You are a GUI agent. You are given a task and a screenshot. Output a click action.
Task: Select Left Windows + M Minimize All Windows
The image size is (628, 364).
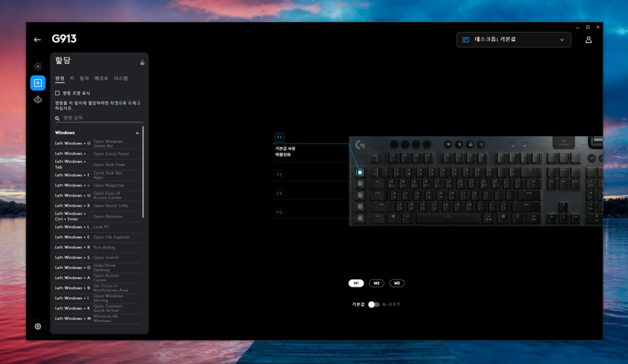coord(98,318)
